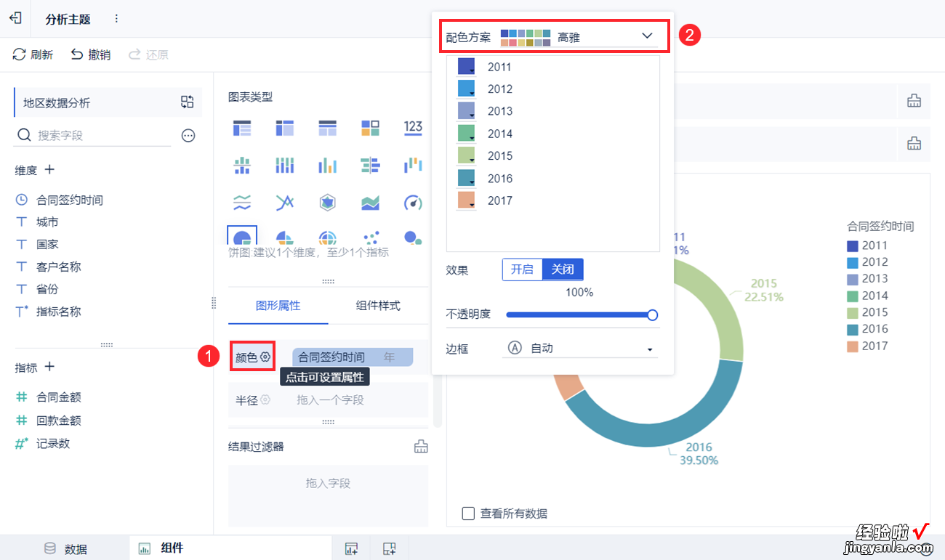
Task: Switch to the 图形属性 tab
Action: (278, 306)
